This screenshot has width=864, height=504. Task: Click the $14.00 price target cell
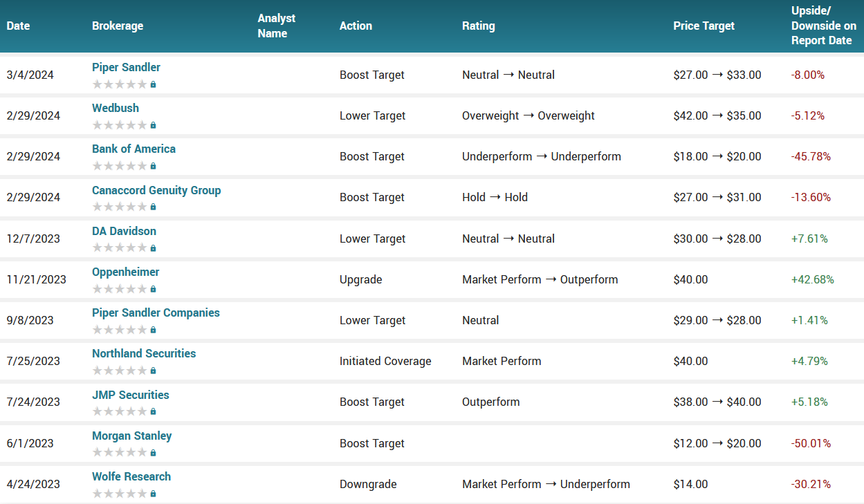[690, 484]
